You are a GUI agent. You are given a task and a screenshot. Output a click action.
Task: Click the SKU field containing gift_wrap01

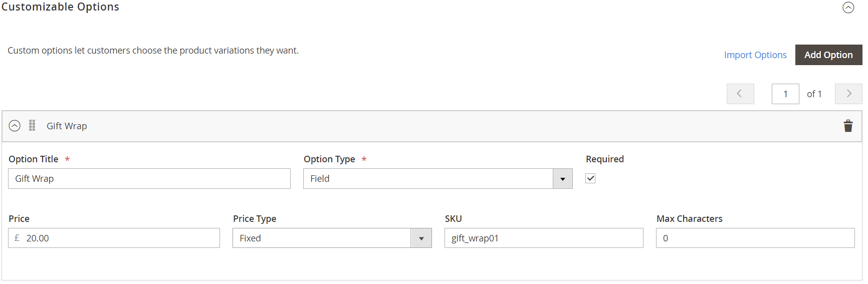coord(543,238)
